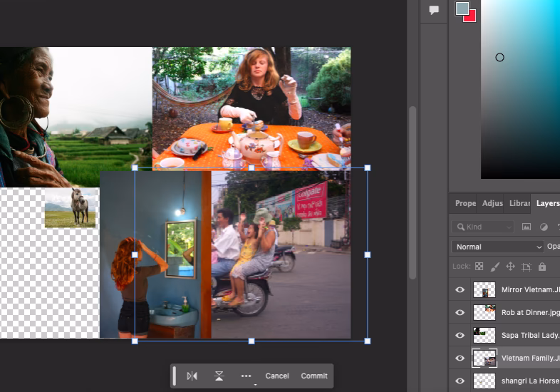The image size is (560, 392).
Task: Select the Vietnam Family layer name
Action: pos(530,358)
